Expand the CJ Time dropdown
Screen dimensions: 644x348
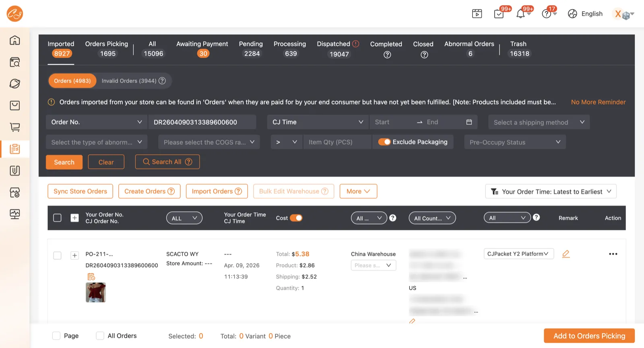[318, 122]
